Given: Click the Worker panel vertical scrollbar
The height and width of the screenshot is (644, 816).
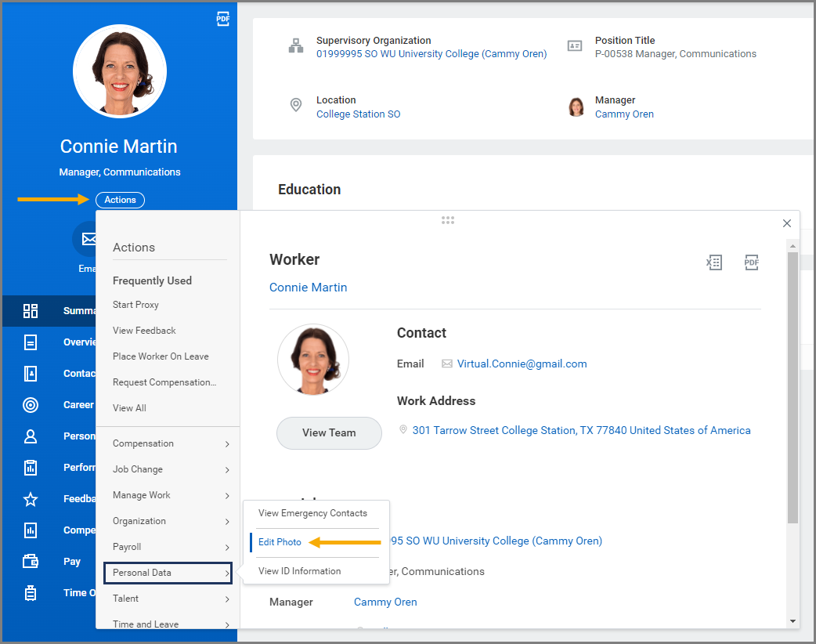Looking at the screenshot, I should [x=793, y=392].
